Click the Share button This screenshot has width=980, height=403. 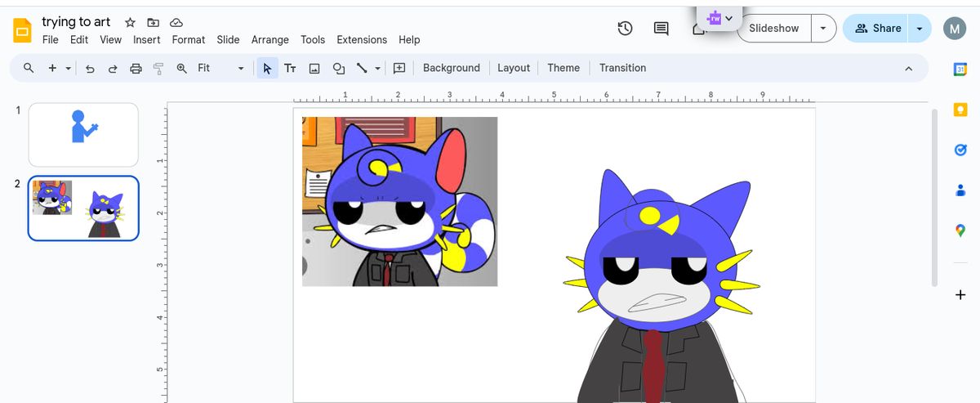pos(877,29)
